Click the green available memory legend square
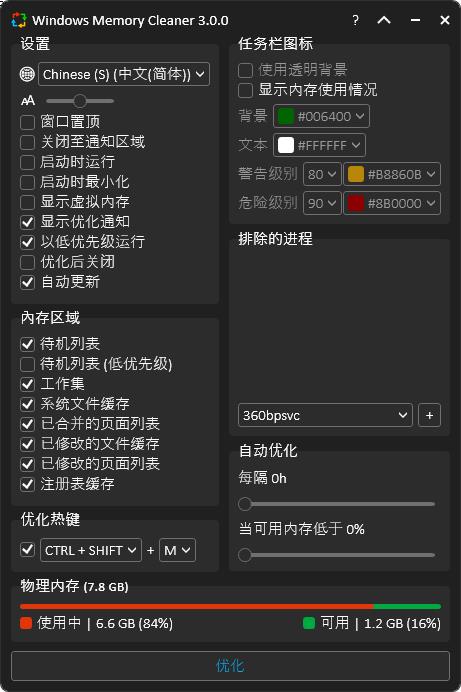 click(x=309, y=623)
